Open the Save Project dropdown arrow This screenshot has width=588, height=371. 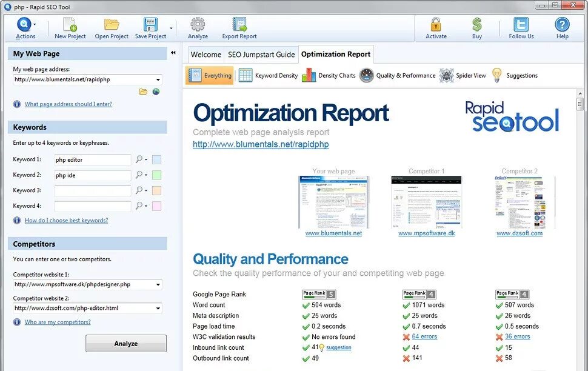point(171,28)
